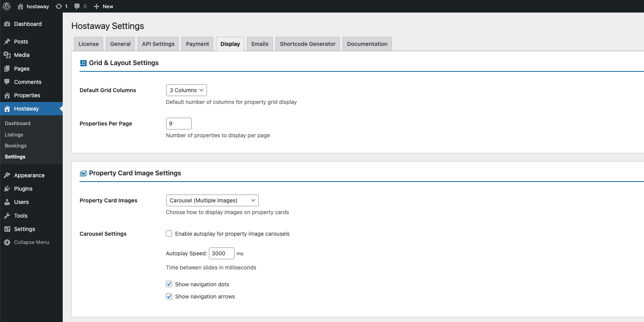
Task: Click the Hostaway house icon in sidebar
Action: point(7,109)
